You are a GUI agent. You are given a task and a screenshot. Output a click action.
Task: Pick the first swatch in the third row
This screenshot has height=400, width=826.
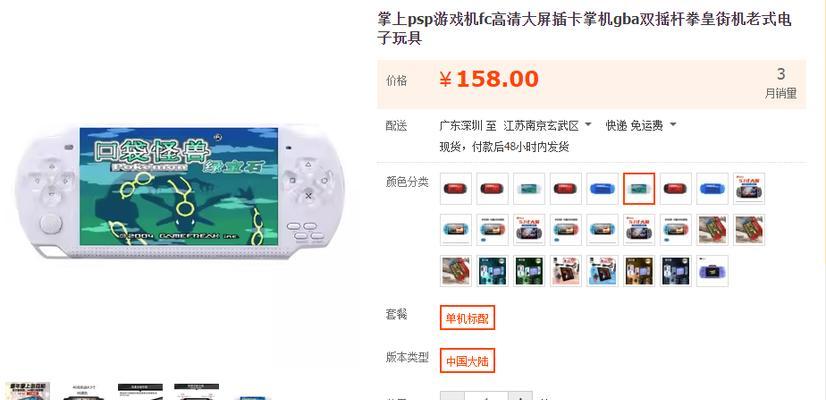coord(456,271)
